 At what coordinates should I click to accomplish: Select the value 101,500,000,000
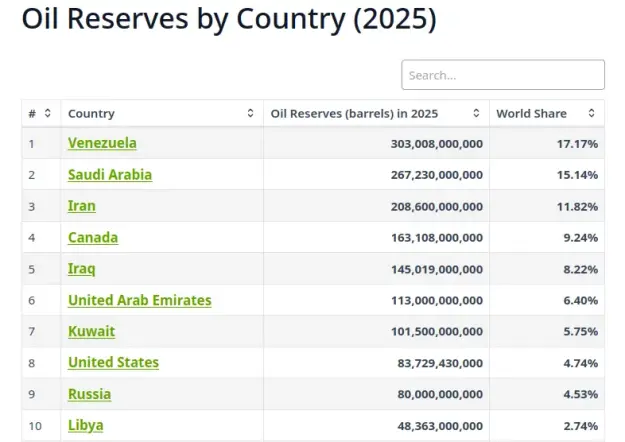click(437, 332)
